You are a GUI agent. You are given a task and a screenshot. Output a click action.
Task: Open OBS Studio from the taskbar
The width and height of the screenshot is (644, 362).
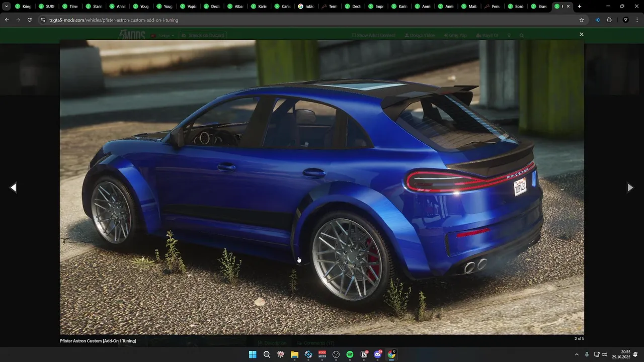[x=336, y=354]
